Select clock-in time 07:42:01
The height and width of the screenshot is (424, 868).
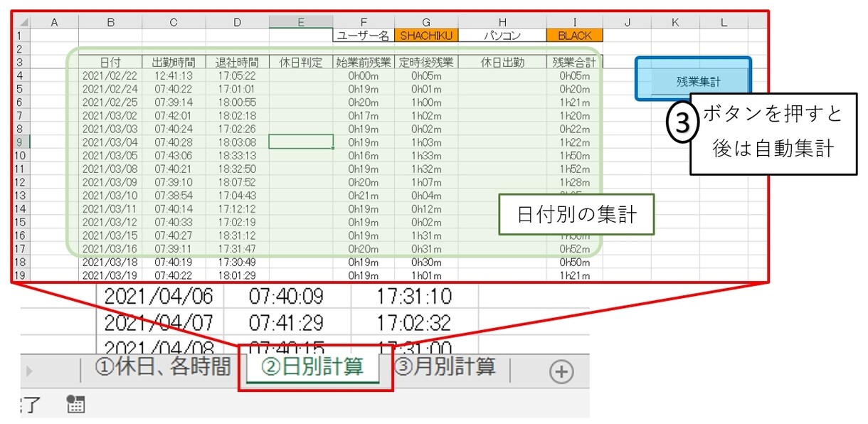[x=174, y=115]
